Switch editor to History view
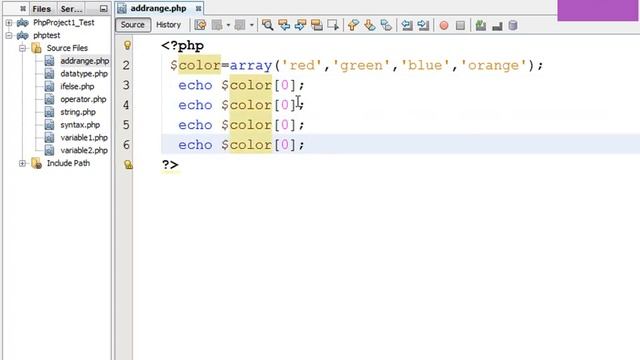640x360 pixels. (169, 25)
